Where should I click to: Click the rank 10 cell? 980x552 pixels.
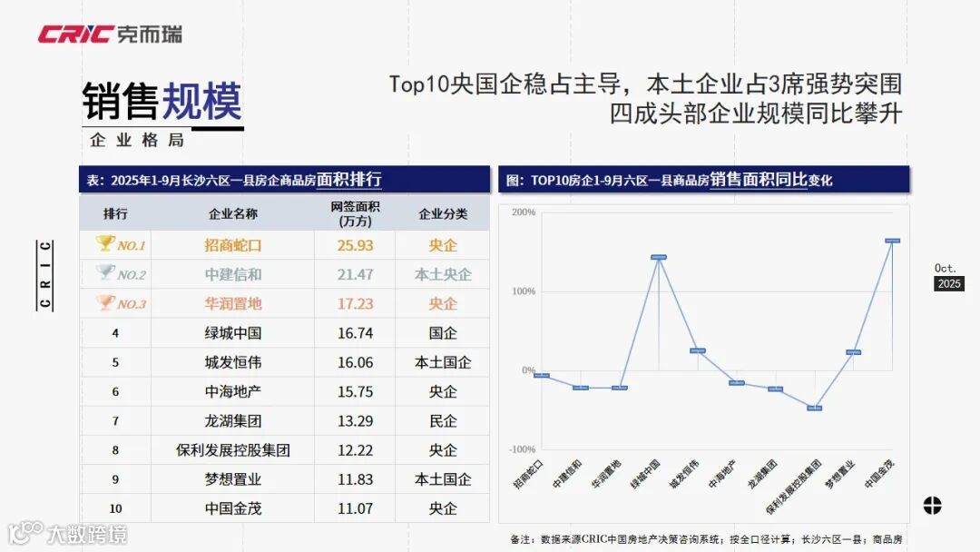point(115,508)
